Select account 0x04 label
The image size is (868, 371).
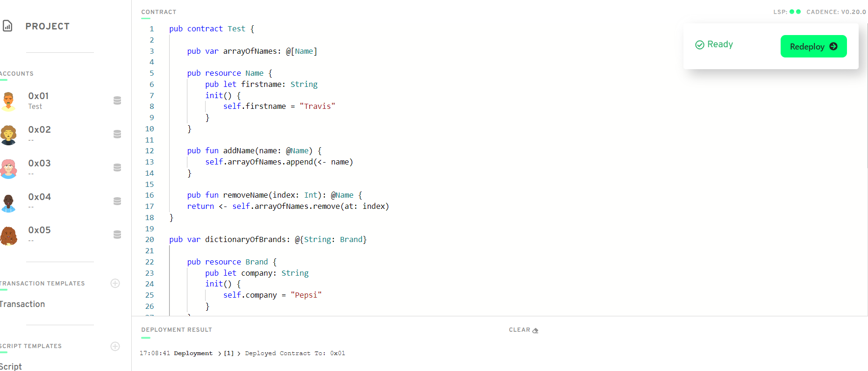pyautogui.click(x=39, y=197)
